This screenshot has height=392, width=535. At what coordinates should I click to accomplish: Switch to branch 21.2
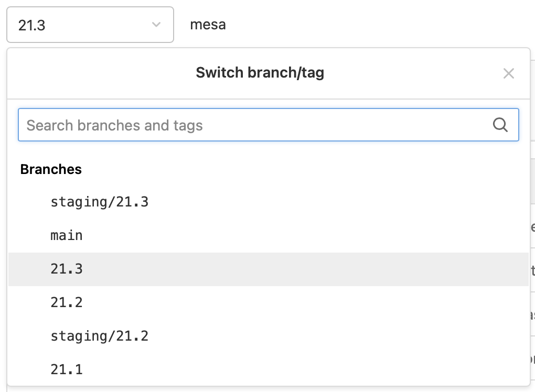[67, 302]
